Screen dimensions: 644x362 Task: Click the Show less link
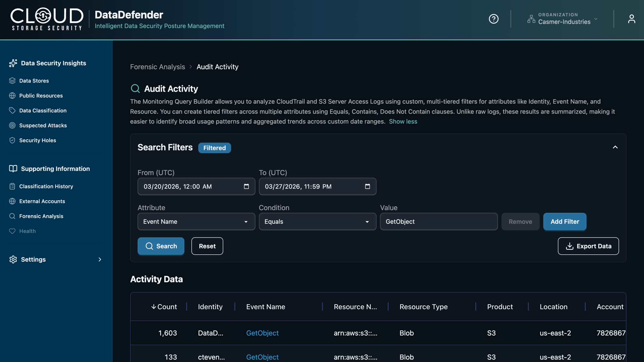403,122
